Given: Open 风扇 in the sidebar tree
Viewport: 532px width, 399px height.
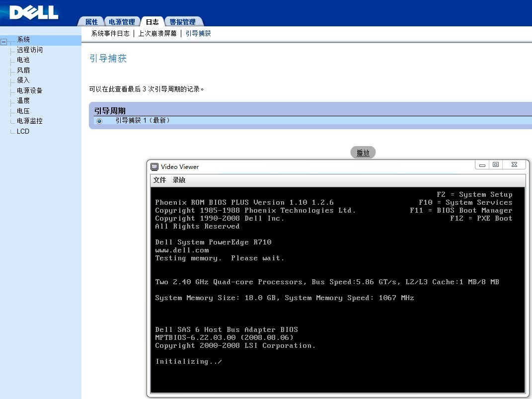Looking at the screenshot, I should click(x=23, y=70).
